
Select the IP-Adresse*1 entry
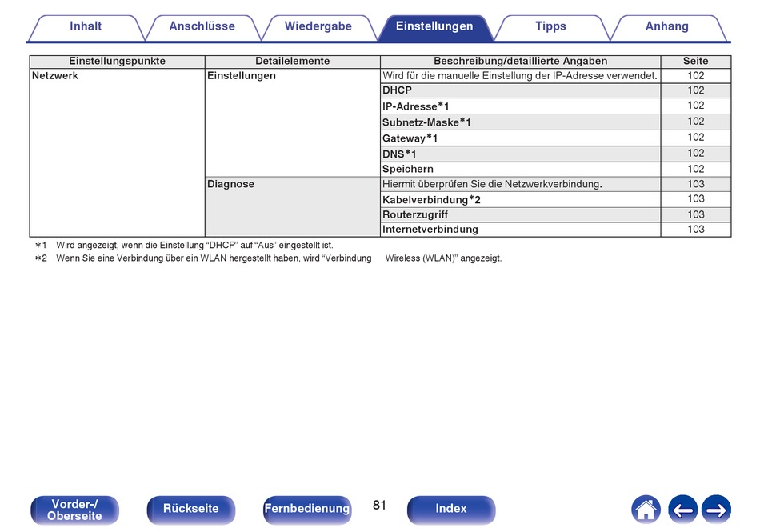pyautogui.click(x=416, y=106)
